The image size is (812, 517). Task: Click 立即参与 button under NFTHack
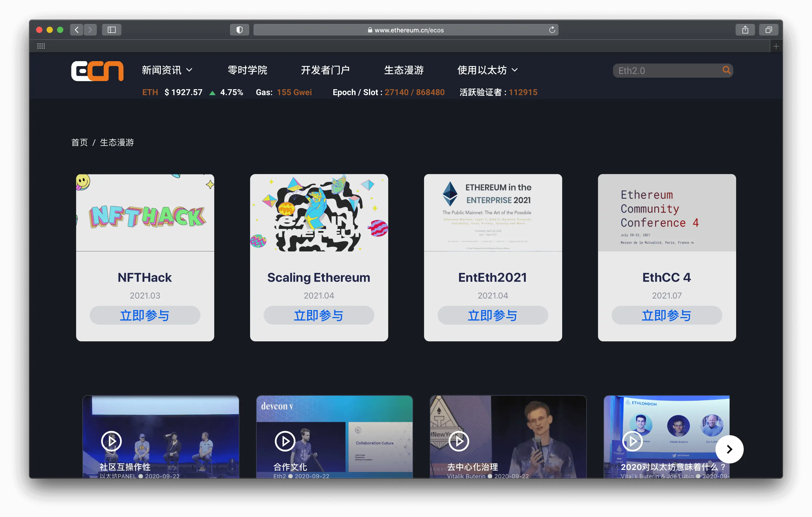click(145, 315)
